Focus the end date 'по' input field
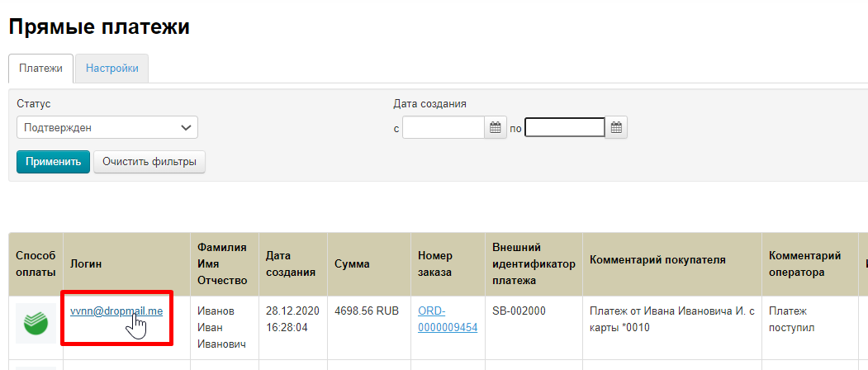This screenshot has height=370, width=868. pos(565,128)
